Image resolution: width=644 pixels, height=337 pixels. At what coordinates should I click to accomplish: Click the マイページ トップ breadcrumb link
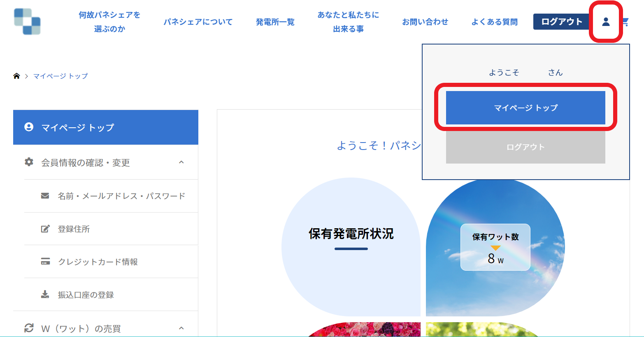[60, 76]
